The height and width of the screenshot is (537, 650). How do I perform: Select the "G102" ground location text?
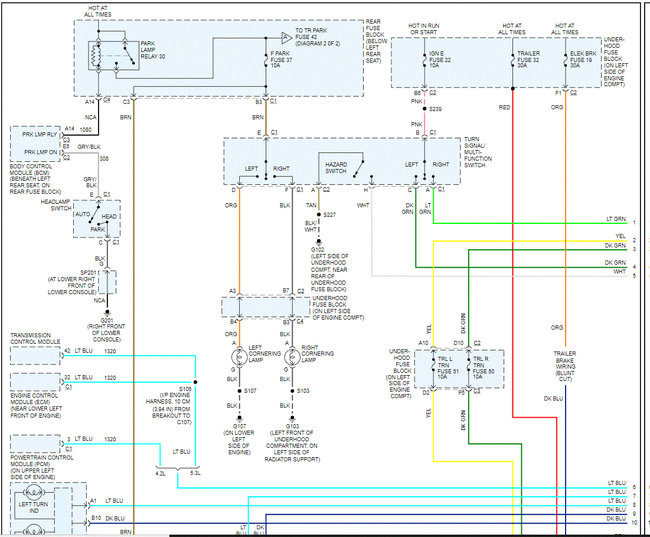tap(330, 270)
